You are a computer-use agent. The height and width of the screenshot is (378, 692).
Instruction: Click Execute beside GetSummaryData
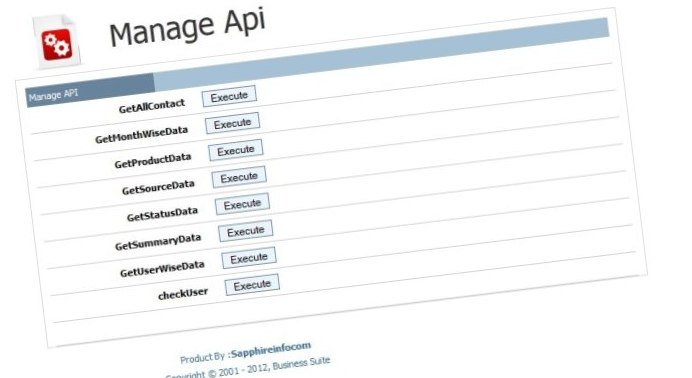click(x=245, y=231)
